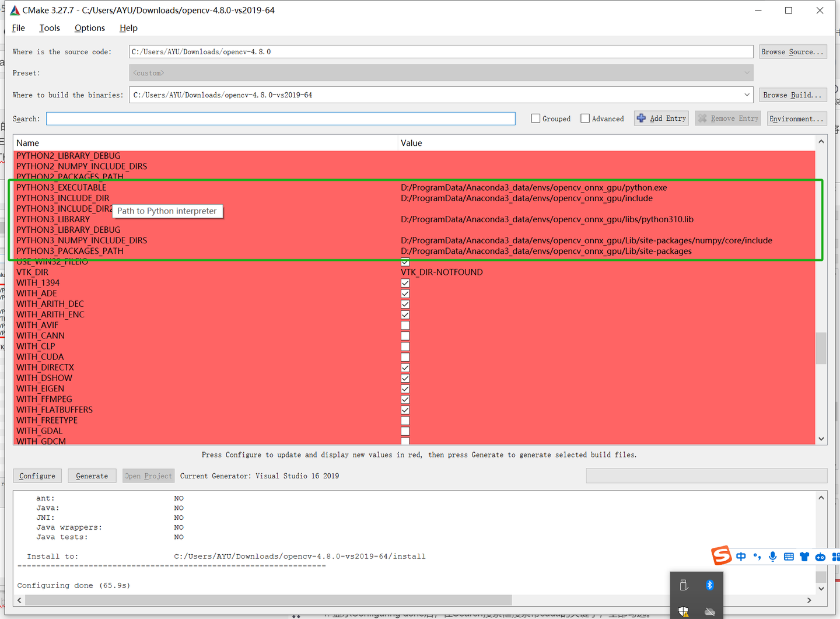840x619 pixels.
Task: Click the OneDrive cloud icon in the tray
Action: pyautogui.click(x=710, y=611)
